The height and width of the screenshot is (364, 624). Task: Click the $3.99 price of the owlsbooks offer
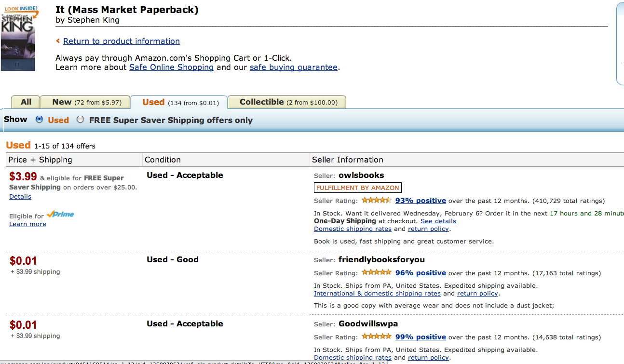pyautogui.click(x=23, y=177)
